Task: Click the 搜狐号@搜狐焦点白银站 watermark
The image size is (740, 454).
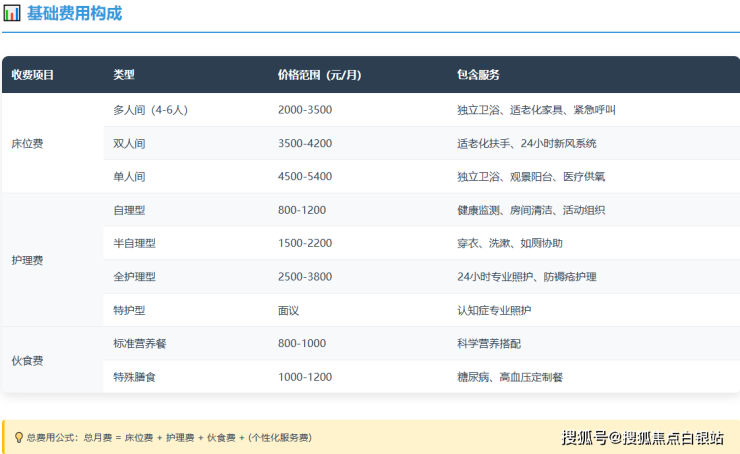Action: (642, 437)
